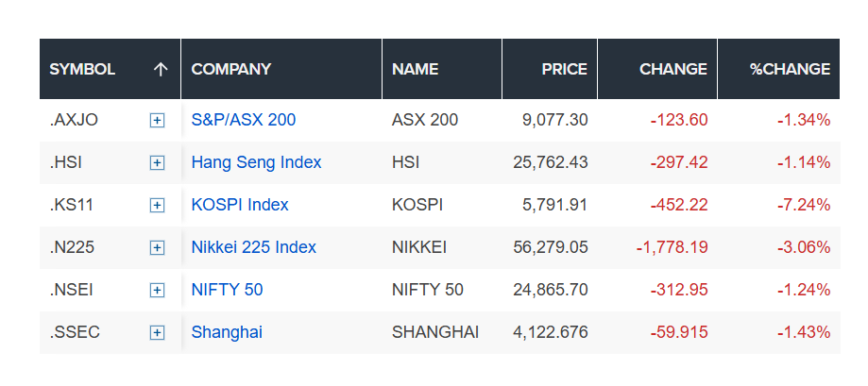Select the Nikkei price cell 56,279.05
Image resolution: width=868 pixels, height=386 pixels.
pos(551,247)
